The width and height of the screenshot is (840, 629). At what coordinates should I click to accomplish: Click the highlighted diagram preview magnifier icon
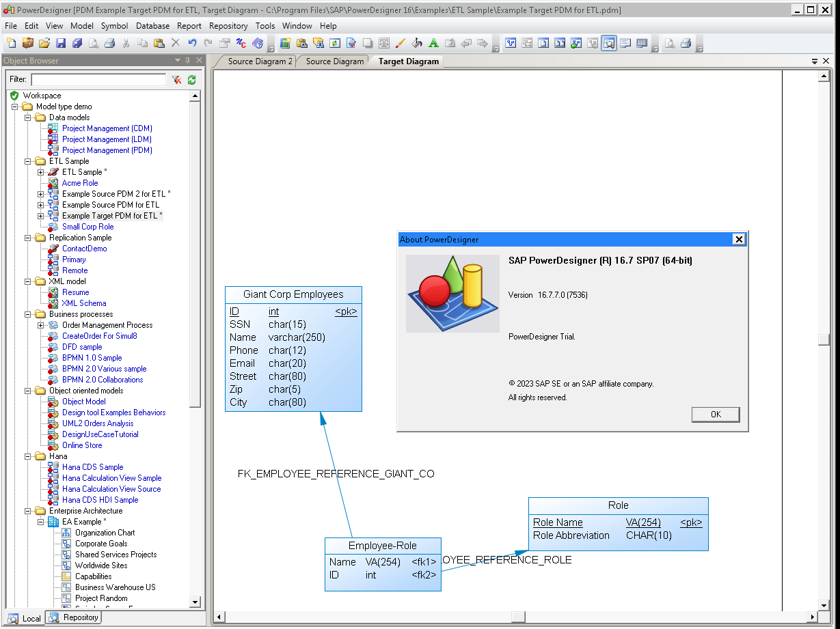tap(609, 43)
